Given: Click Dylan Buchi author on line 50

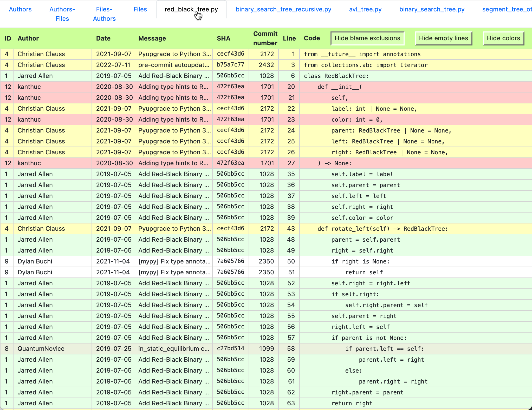Looking at the screenshot, I should [52, 261].
